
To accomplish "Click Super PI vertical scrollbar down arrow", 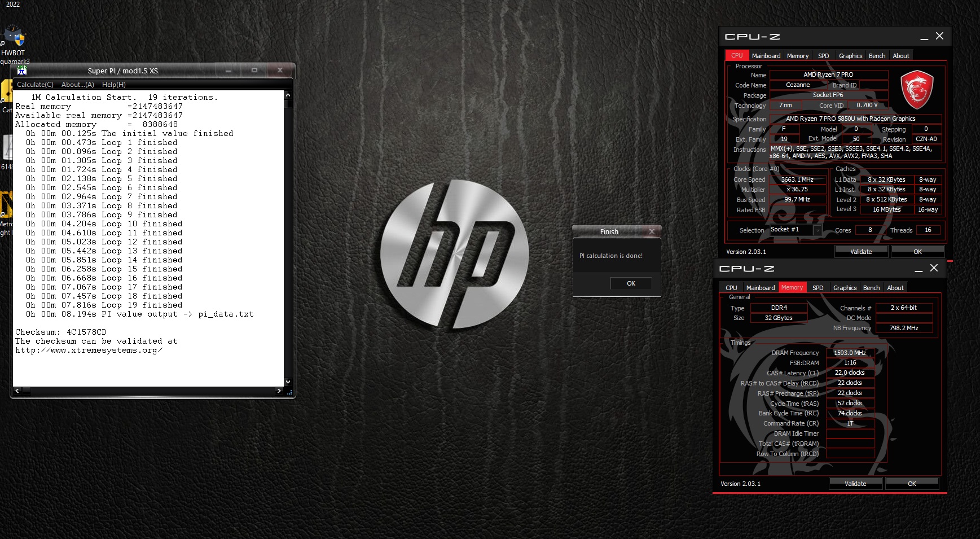I will click(288, 382).
